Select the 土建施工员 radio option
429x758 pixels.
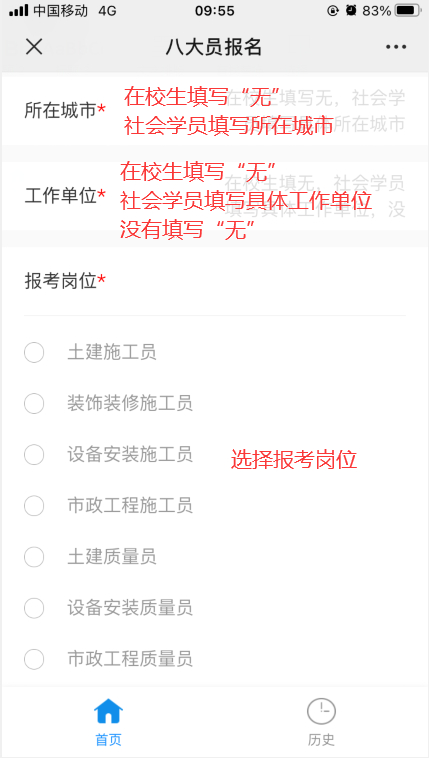(x=34, y=353)
